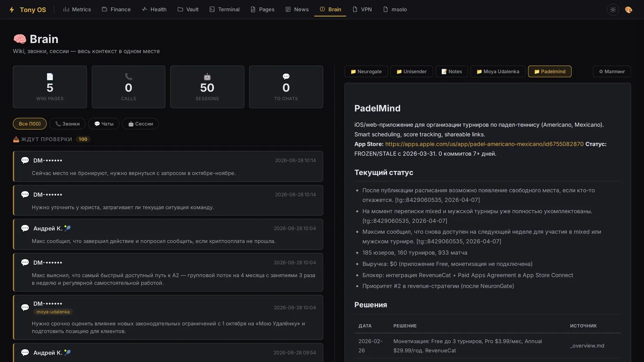Viewport: 644px width, 362px height.
Task: Navigate to the Pages tab
Action: tap(262, 9)
